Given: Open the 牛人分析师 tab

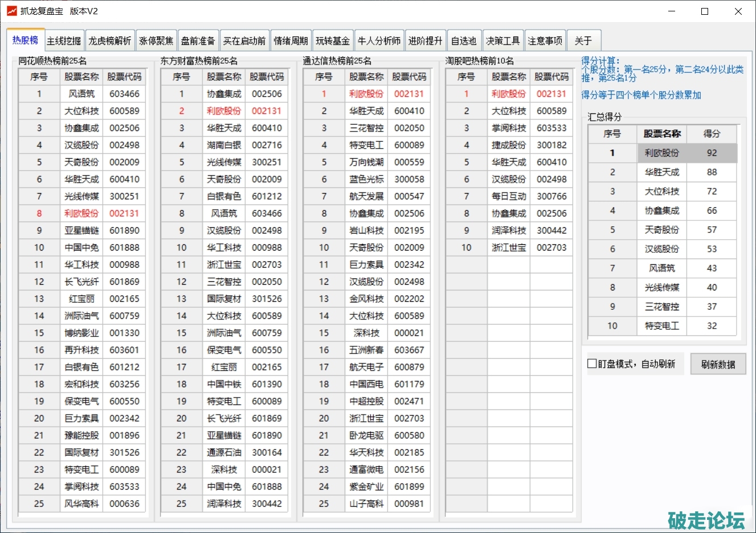Looking at the screenshot, I should pyautogui.click(x=379, y=41).
